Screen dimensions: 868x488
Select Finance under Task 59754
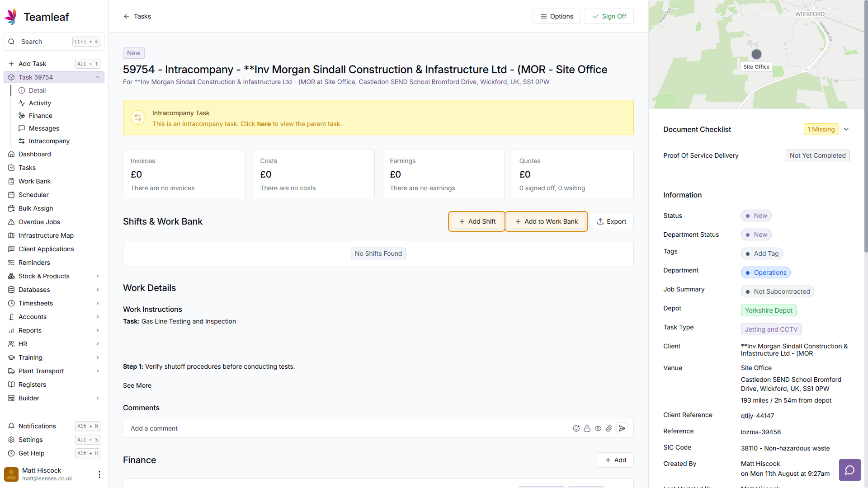pos(59,116)
